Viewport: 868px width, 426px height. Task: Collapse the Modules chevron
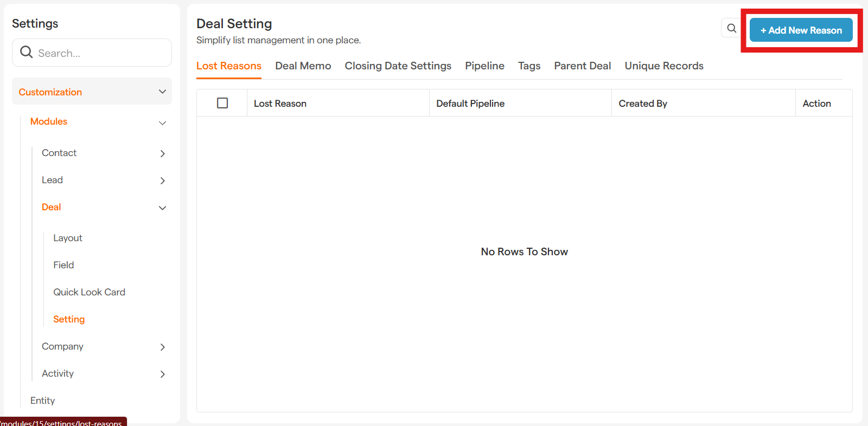tap(162, 123)
